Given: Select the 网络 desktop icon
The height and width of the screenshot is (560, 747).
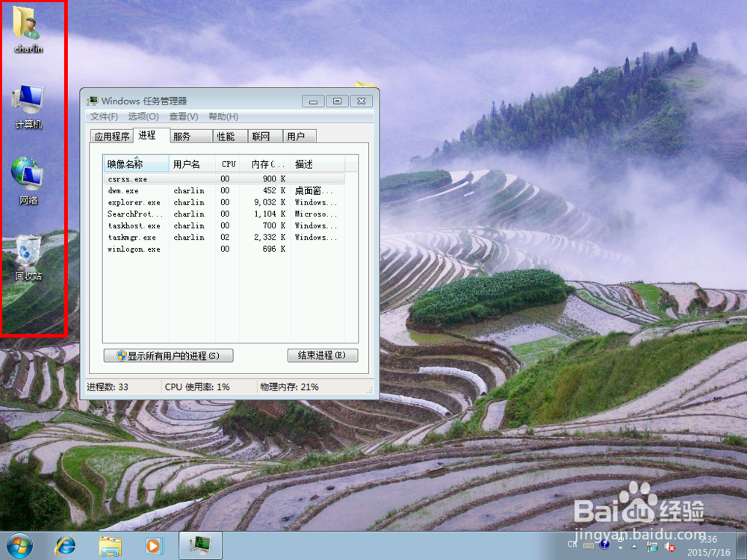Looking at the screenshot, I should coord(28,181).
